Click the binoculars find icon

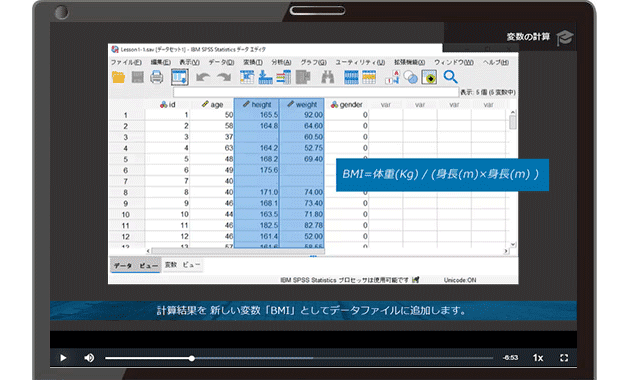[x=327, y=77]
